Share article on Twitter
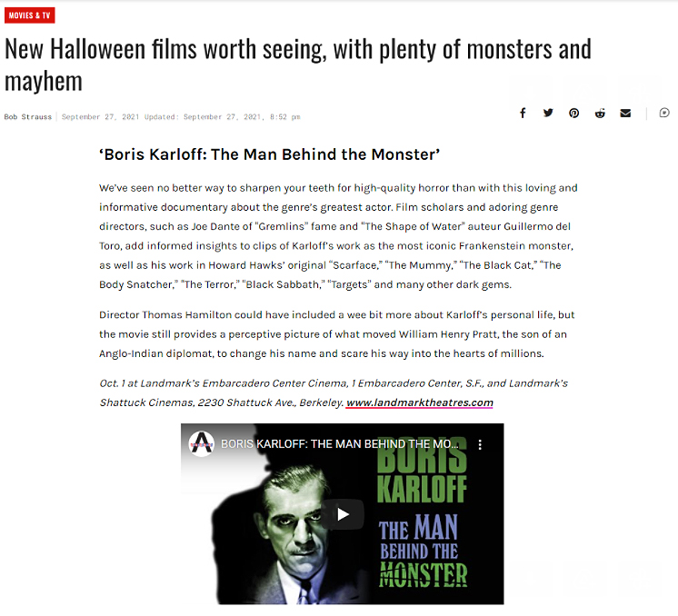 (x=548, y=114)
